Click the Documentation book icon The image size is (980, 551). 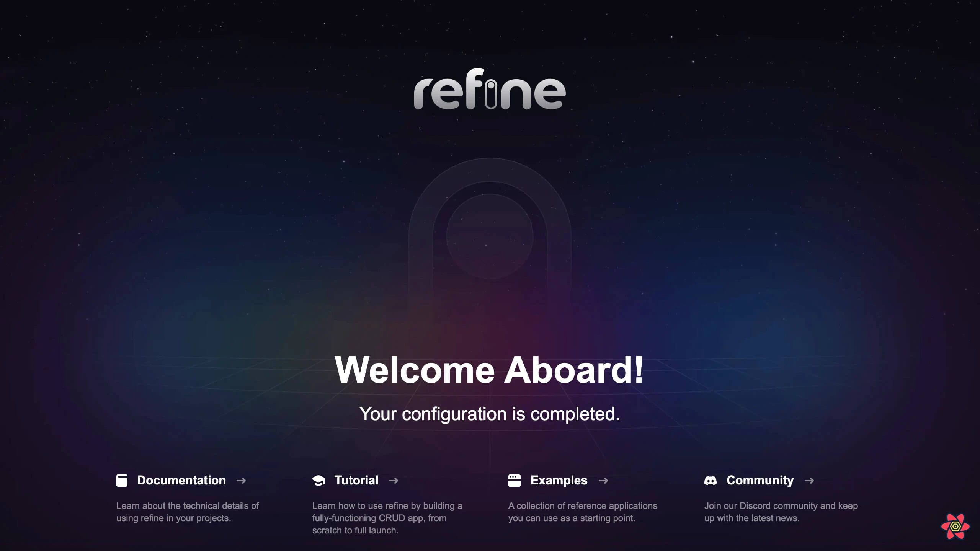[122, 481]
